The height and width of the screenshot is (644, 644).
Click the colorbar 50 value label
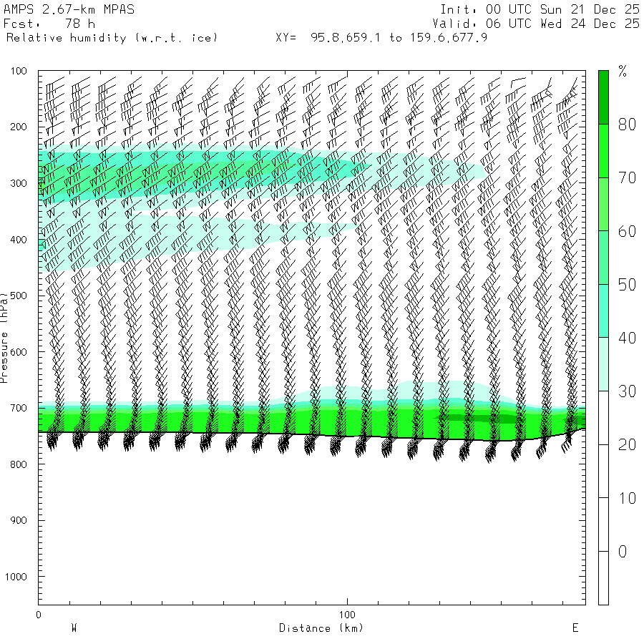pyautogui.click(x=627, y=285)
